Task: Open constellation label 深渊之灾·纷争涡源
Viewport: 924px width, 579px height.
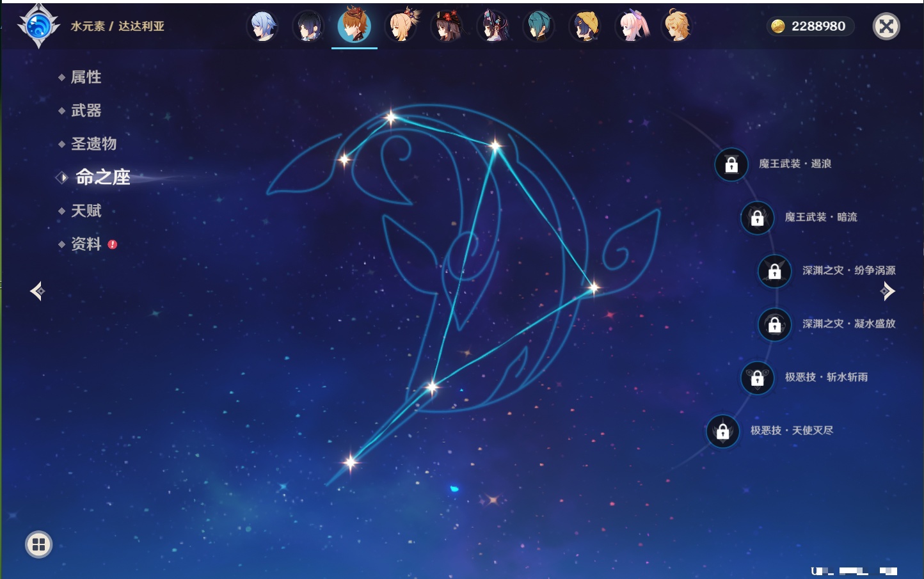Action: 849,270
